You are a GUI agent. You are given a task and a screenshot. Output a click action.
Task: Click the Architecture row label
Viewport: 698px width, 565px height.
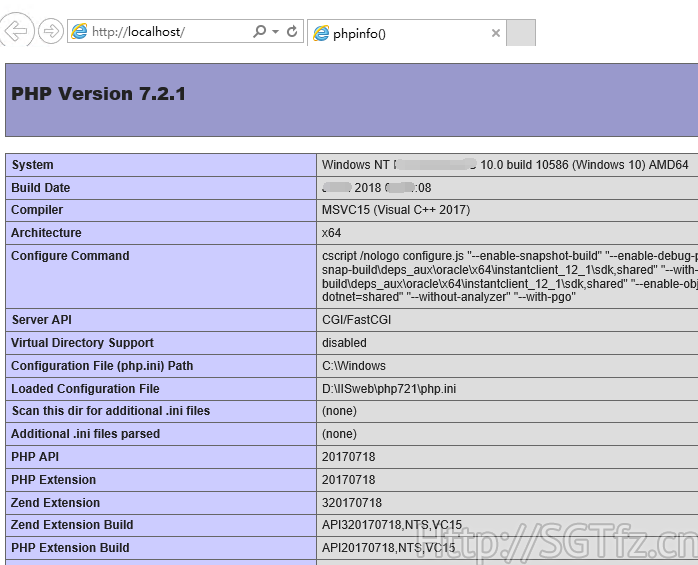46,233
